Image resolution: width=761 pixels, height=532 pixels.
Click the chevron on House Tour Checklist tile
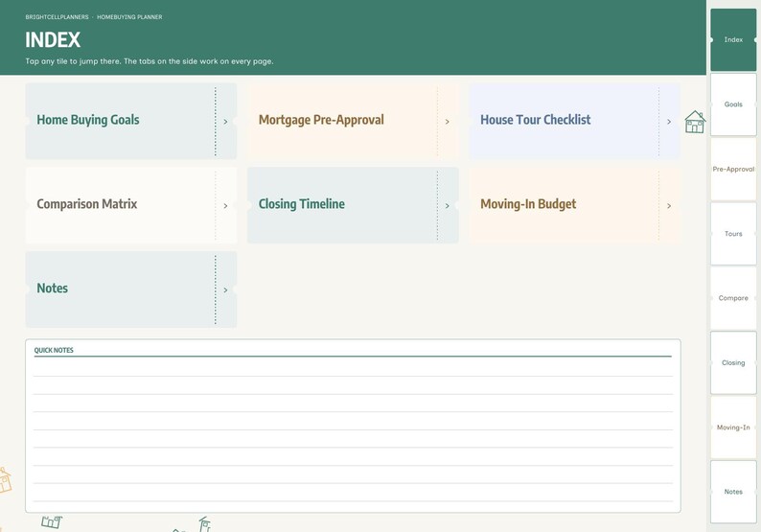(669, 122)
